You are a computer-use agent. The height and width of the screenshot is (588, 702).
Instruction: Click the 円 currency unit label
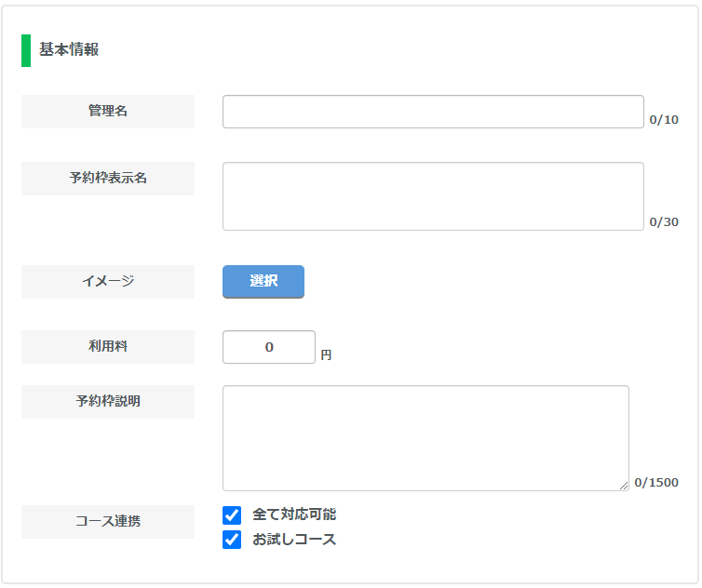click(x=326, y=355)
